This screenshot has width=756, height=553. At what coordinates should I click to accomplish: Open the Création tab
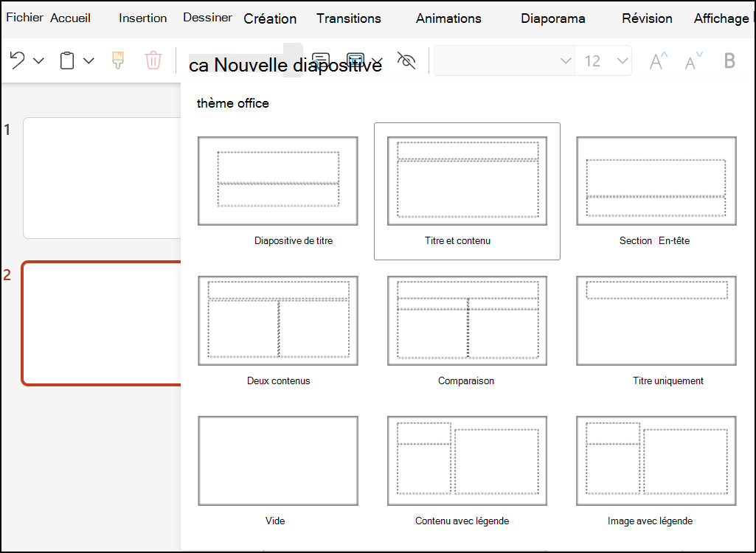(x=270, y=19)
